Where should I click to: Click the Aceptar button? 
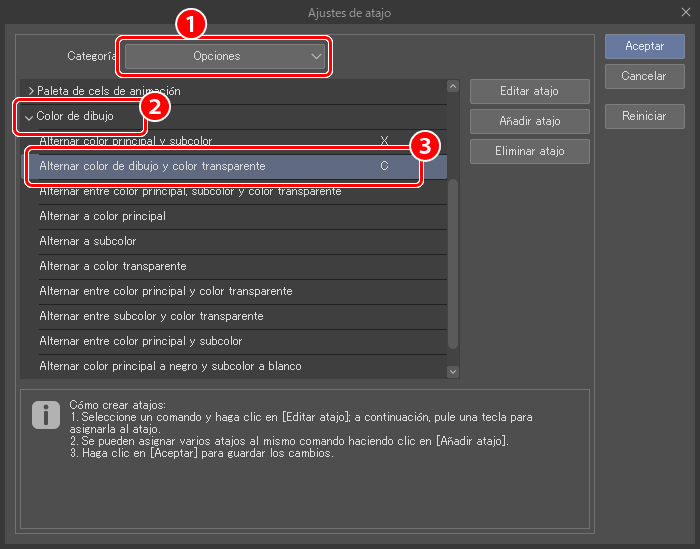click(x=644, y=46)
